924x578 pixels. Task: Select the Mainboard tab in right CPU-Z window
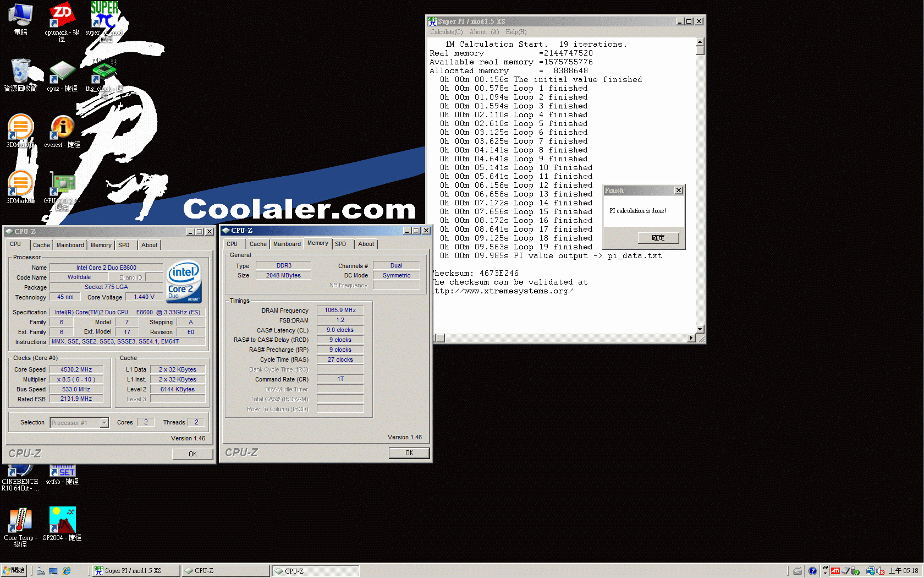pyautogui.click(x=287, y=244)
